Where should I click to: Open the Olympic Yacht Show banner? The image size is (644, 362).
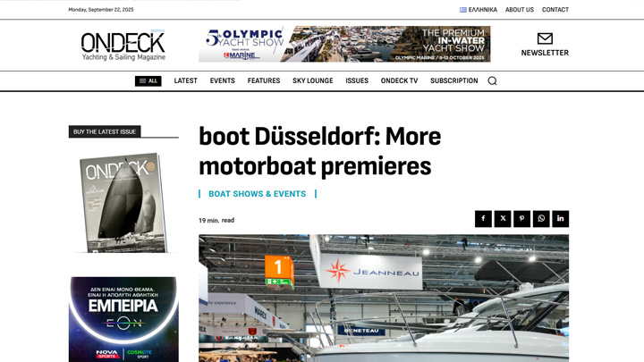point(344,44)
